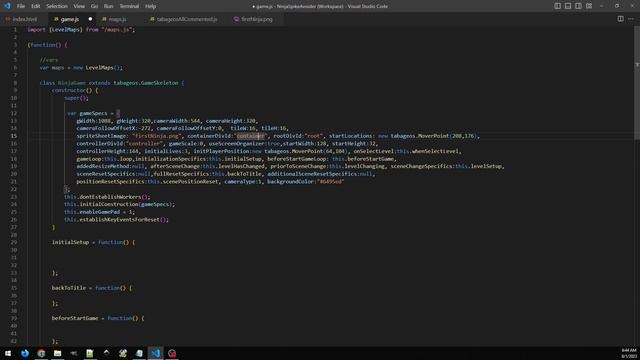Click 'constructor()' on line 9

point(75,91)
